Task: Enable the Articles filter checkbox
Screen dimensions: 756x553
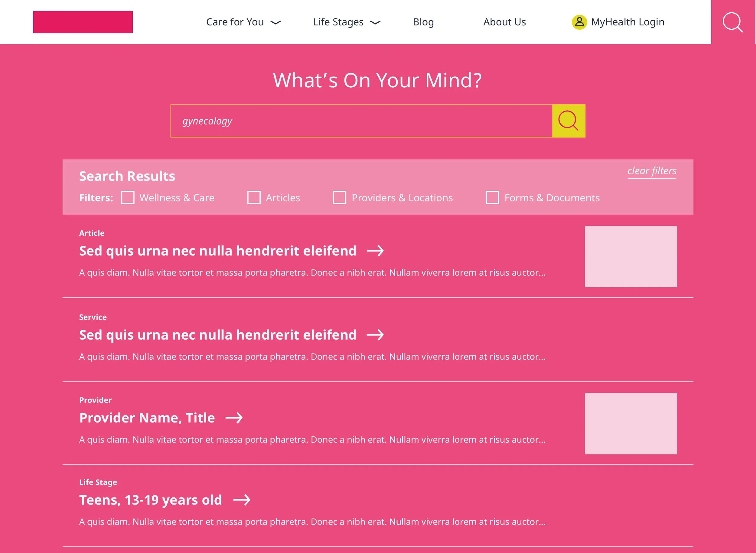Action: click(x=254, y=198)
